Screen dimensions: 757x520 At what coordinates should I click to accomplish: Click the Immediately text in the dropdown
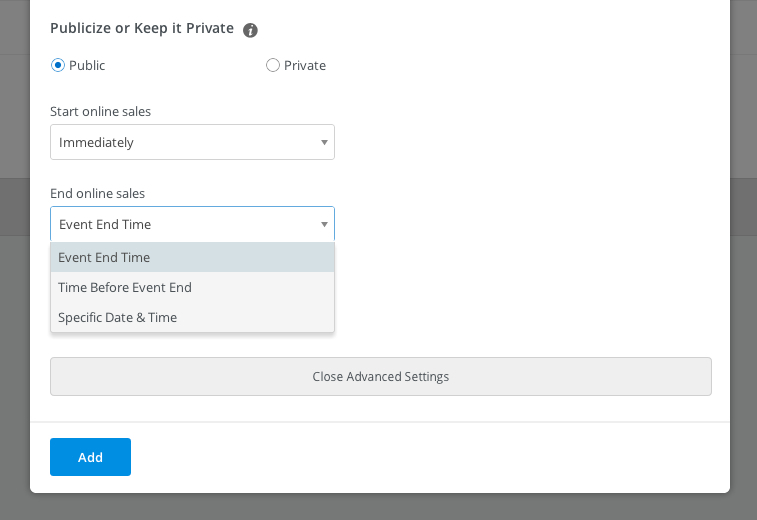coord(96,142)
